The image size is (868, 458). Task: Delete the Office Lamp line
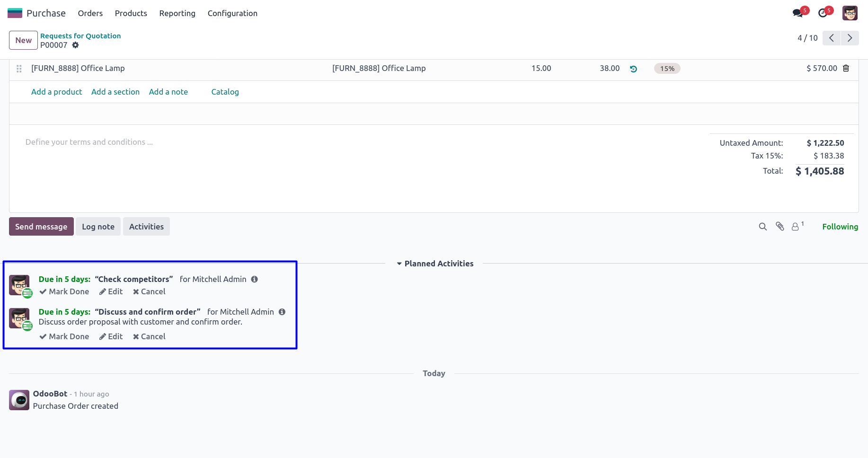click(846, 68)
